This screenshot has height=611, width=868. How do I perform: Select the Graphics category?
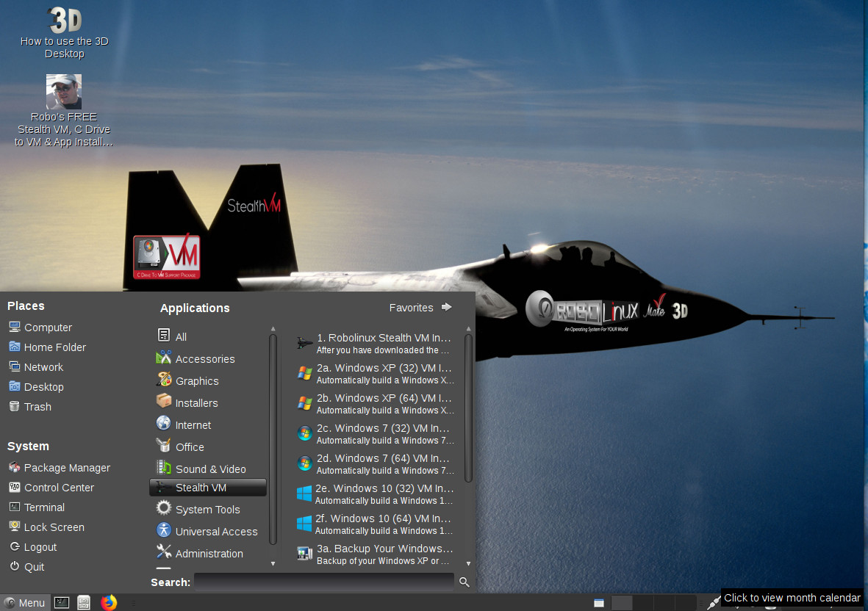pos(208,380)
